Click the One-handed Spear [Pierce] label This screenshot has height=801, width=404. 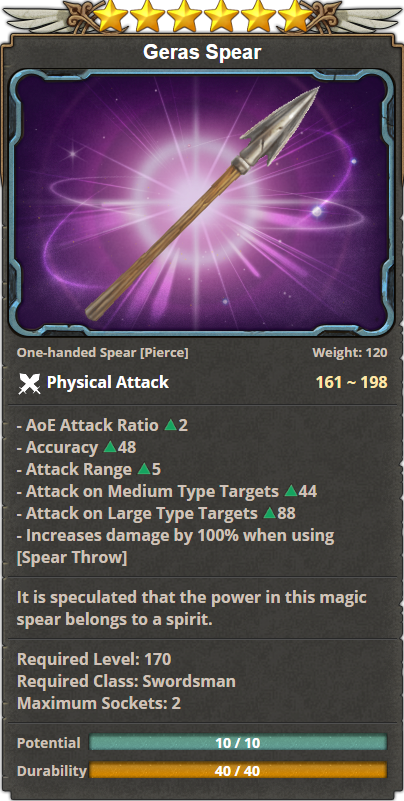coord(103,352)
